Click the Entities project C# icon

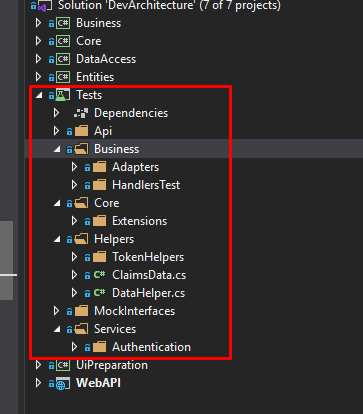[x=63, y=77]
